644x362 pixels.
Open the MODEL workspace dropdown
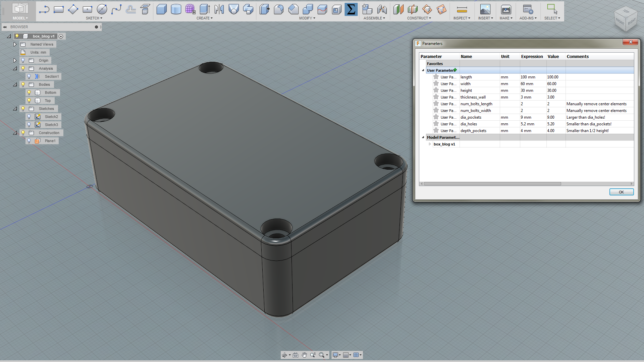coord(20,18)
